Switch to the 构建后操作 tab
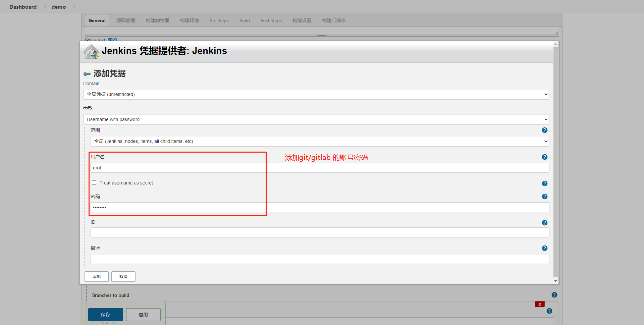Viewport: 644px width, 325px height. coord(333,20)
